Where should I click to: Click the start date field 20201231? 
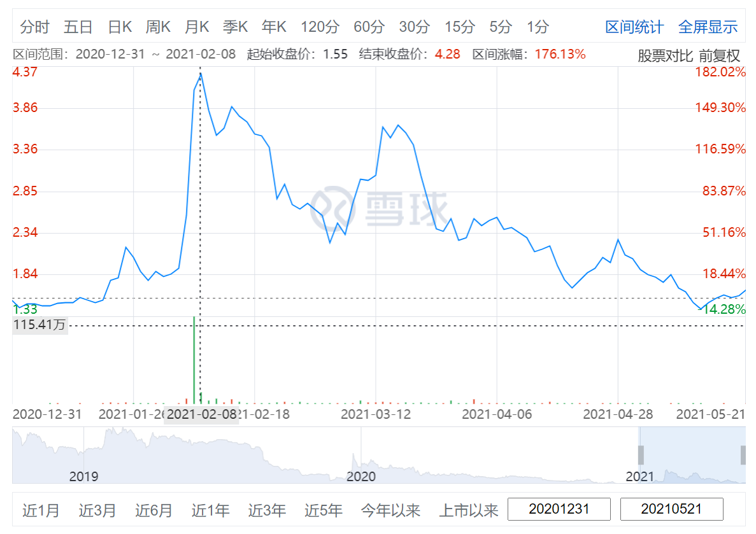[559, 509]
